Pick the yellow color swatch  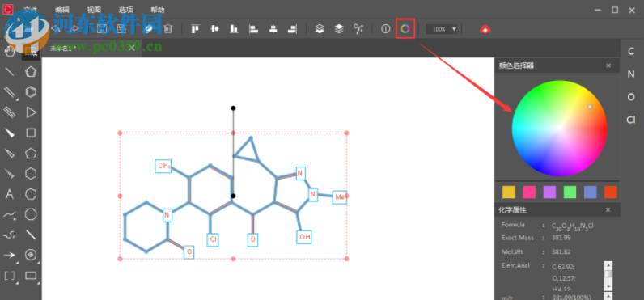508,192
